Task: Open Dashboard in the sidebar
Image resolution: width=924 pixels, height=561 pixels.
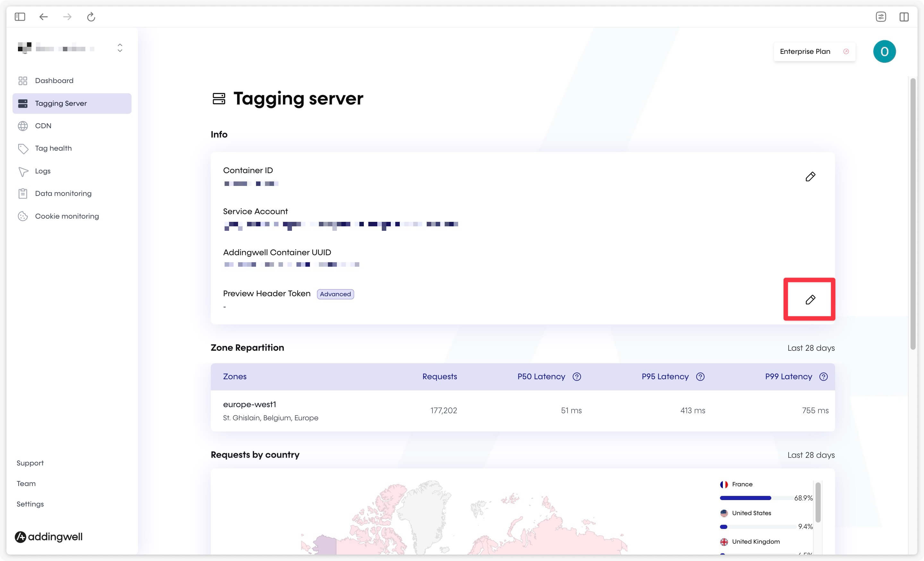Action: click(x=72, y=80)
